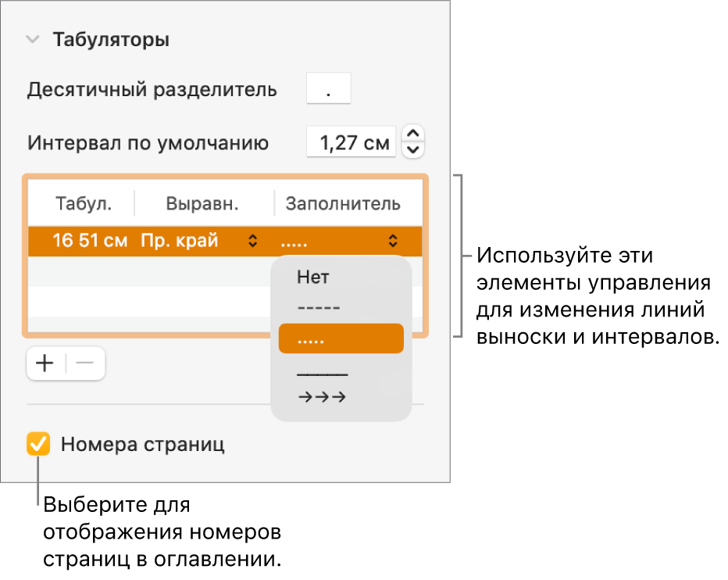Choose the dotted leader option in menu

point(341,338)
